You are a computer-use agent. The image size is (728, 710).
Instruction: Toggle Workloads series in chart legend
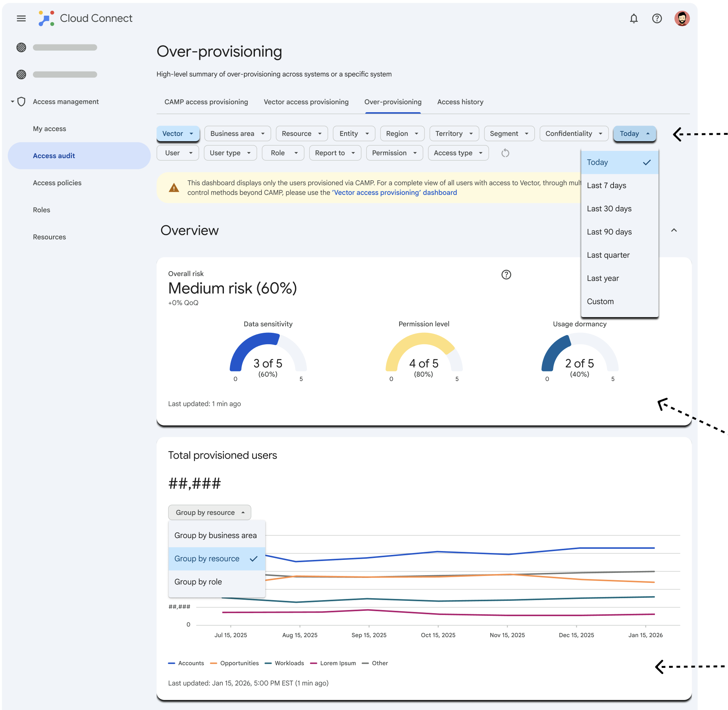coord(284,663)
